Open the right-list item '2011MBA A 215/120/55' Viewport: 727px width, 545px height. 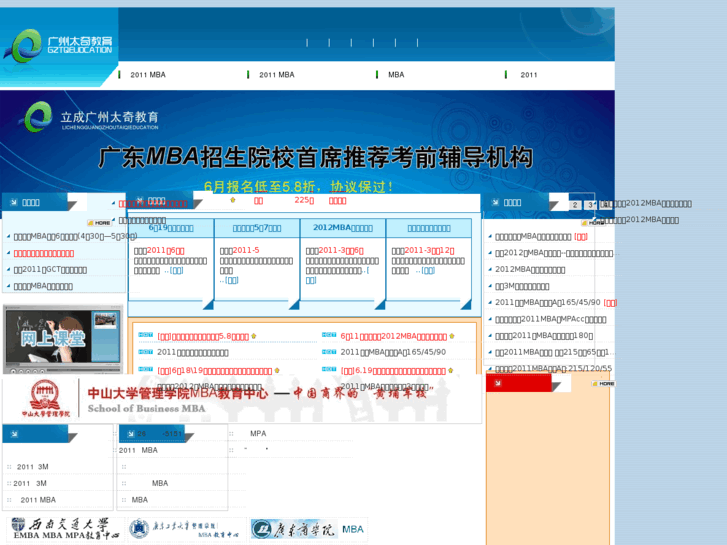pyautogui.click(x=554, y=368)
